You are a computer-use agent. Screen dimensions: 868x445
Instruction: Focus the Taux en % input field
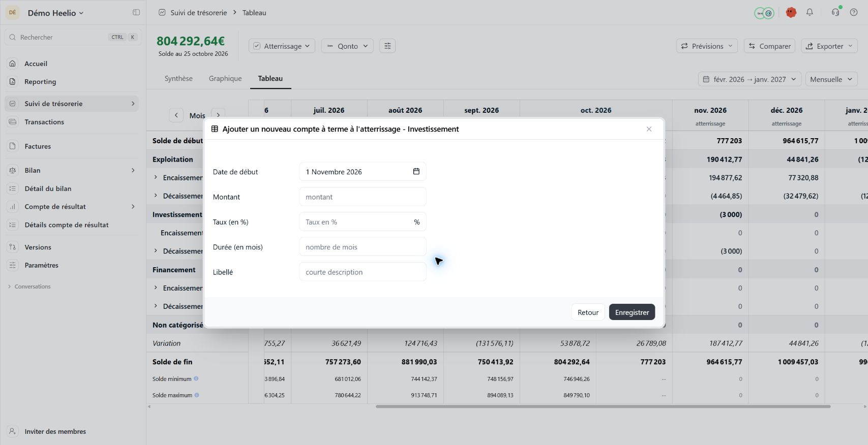363,222
